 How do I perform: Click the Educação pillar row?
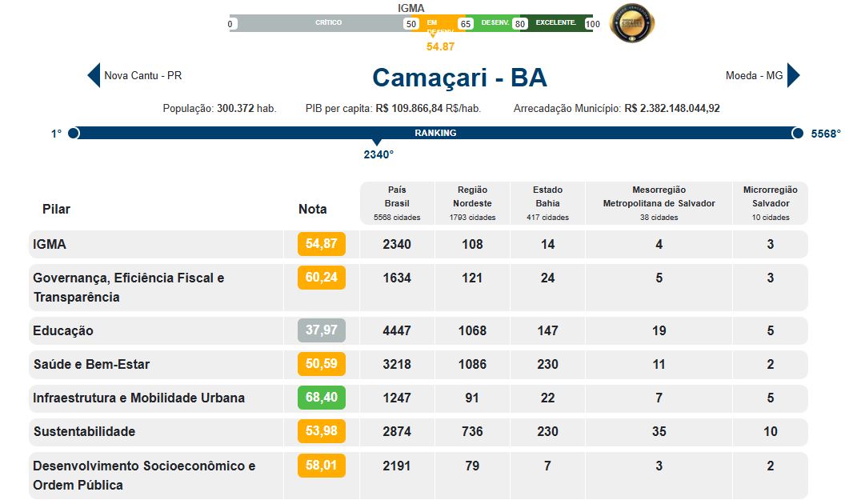(63, 330)
